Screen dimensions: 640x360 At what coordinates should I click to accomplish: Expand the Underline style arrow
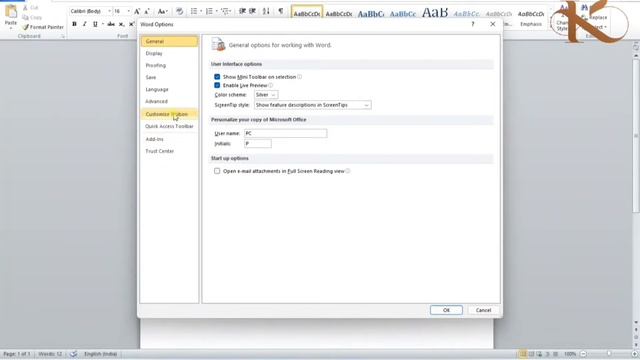[102, 24]
